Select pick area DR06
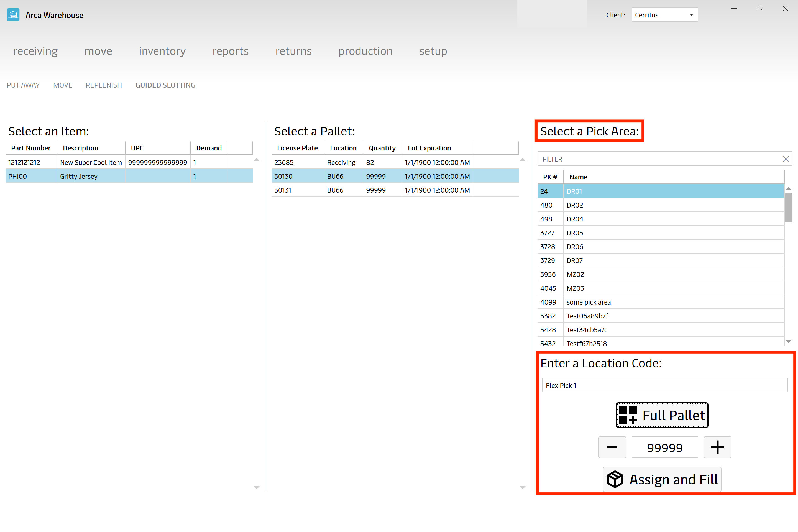The image size is (798, 532). tap(661, 247)
